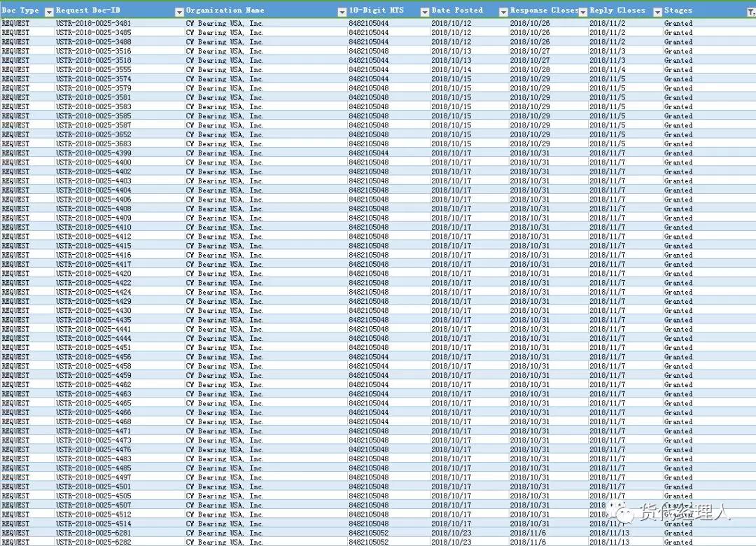This screenshot has height=546, width=756.
Task: Open the Reply Closes filter dropdown
Action: 657,12
